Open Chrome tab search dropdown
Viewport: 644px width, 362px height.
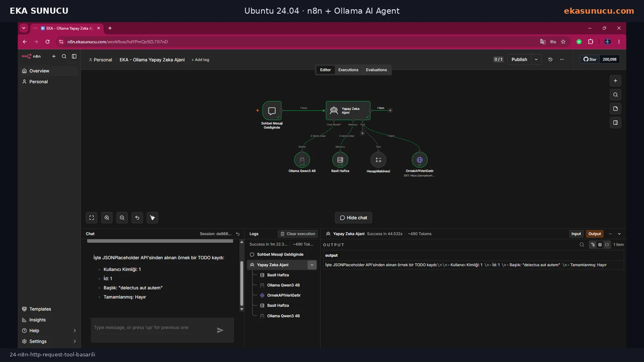[24, 28]
